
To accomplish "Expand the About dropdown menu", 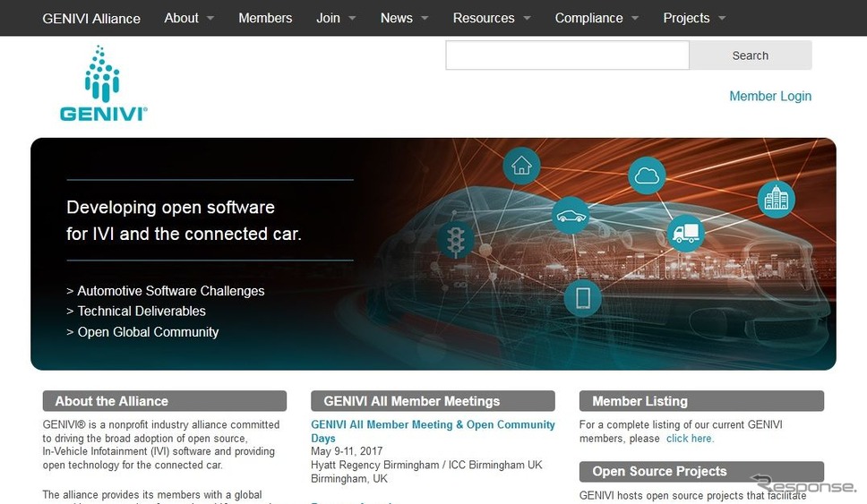I will [x=189, y=18].
